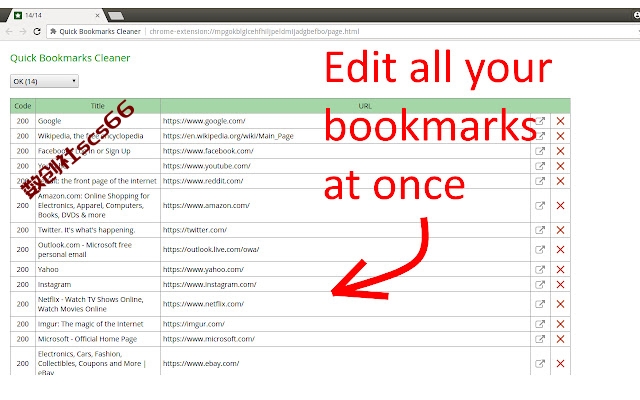This screenshot has width=640, height=400.
Task: Edit the https://imgur.com/ URL cell
Action: [x=345, y=324]
